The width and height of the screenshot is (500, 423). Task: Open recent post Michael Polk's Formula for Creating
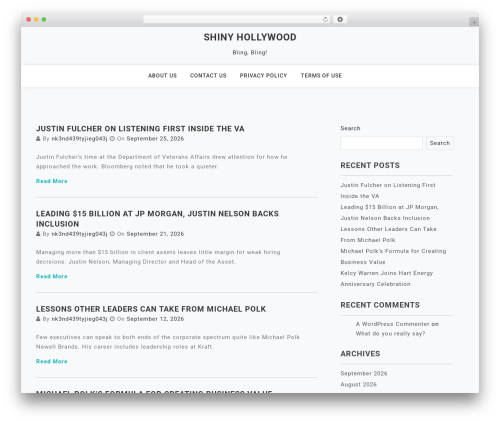click(x=393, y=257)
